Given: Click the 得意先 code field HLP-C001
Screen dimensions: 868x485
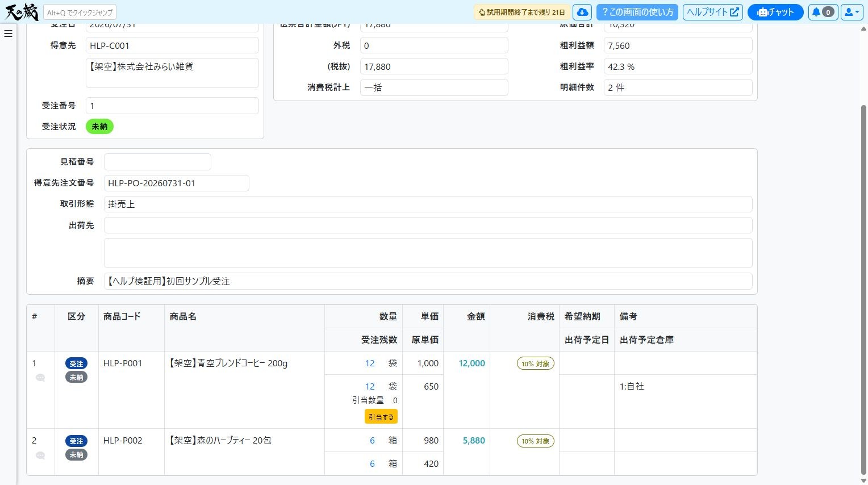Looking at the screenshot, I should click(172, 45).
